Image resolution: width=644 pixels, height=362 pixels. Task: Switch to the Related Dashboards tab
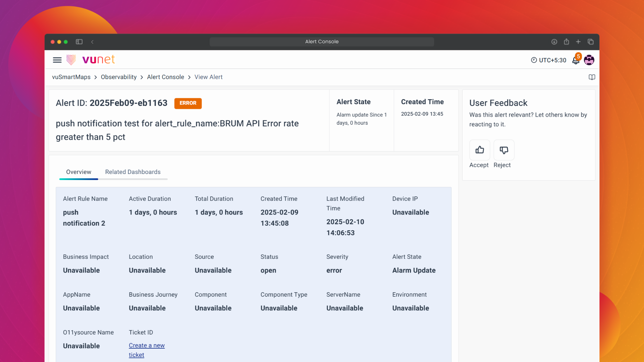coord(133,172)
